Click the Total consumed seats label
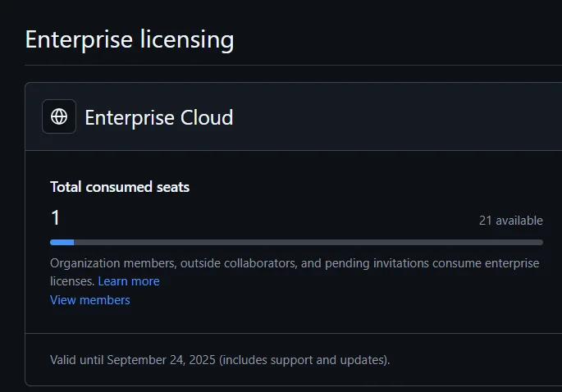The image size is (562, 392). pyautogui.click(x=120, y=187)
